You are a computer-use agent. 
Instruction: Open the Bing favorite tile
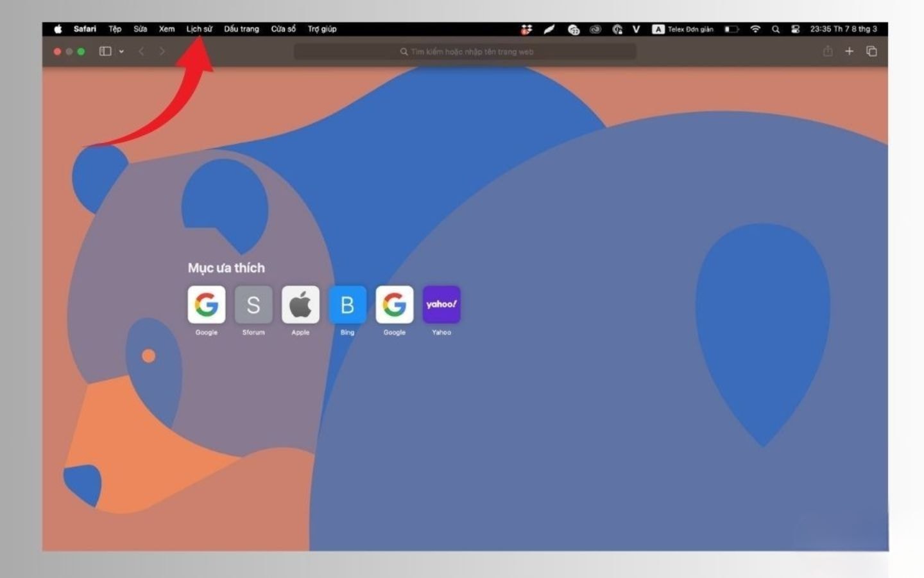pos(347,304)
